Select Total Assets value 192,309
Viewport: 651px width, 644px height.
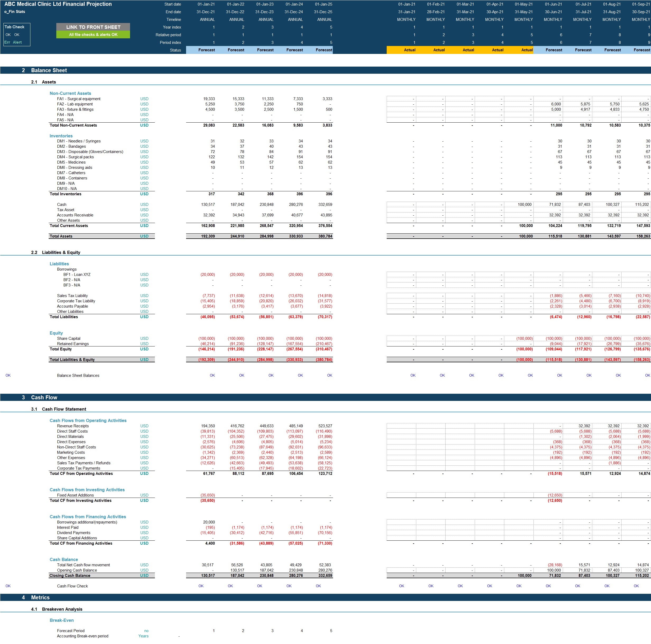point(207,236)
